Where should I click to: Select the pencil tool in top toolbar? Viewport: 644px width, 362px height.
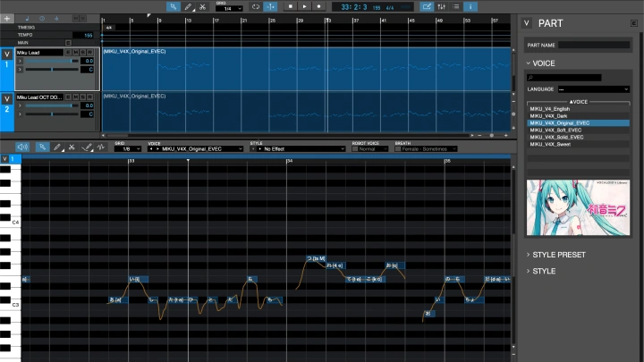coord(188,6)
